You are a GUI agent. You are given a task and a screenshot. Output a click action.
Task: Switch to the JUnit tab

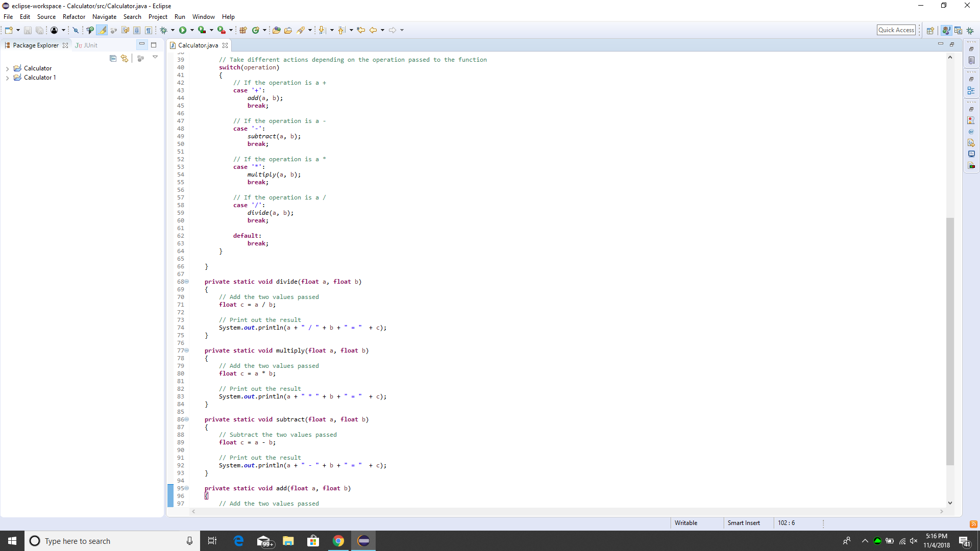pos(87,45)
